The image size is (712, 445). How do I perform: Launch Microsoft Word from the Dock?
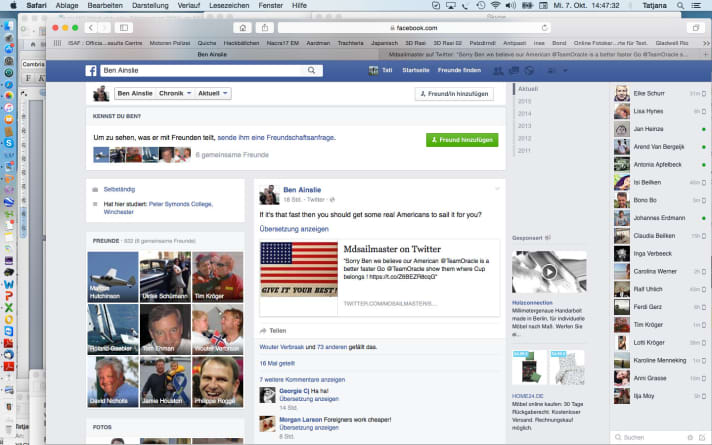9,284
